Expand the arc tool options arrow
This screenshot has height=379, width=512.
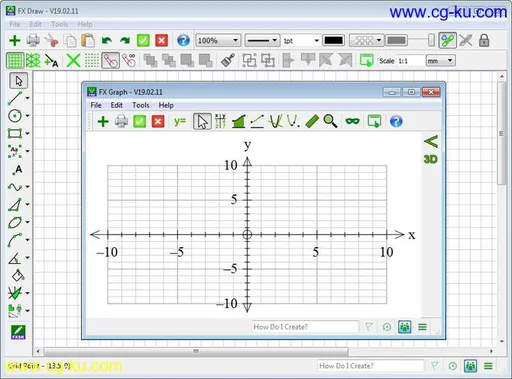coord(27,240)
